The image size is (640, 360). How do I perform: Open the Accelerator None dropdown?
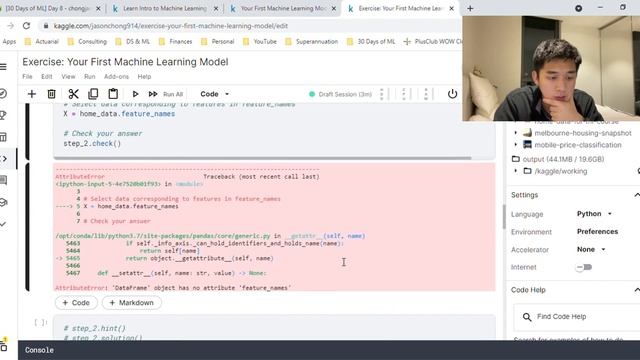coord(591,249)
